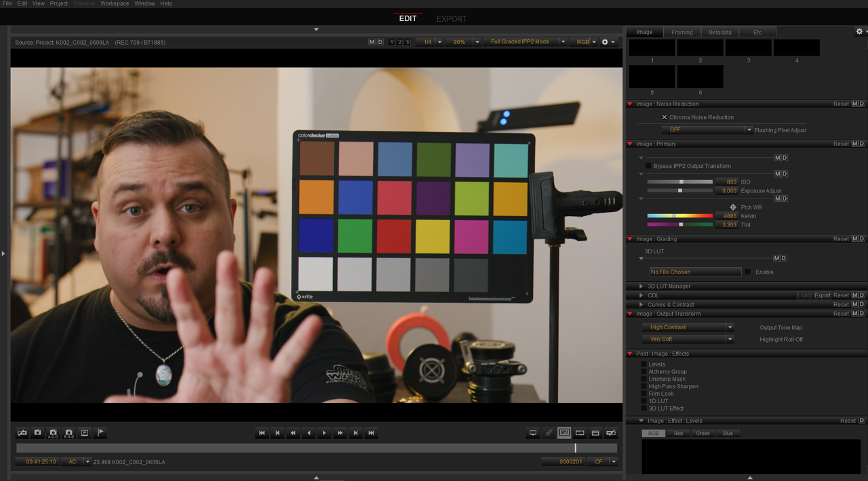
Task: Open the Flashing Pixel Adjust dropdown
Action: [707, 129]
